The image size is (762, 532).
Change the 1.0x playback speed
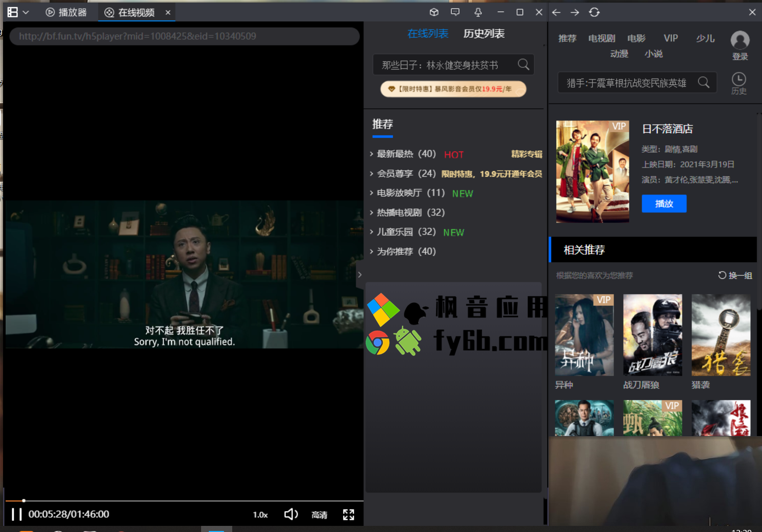click(260, 515)
